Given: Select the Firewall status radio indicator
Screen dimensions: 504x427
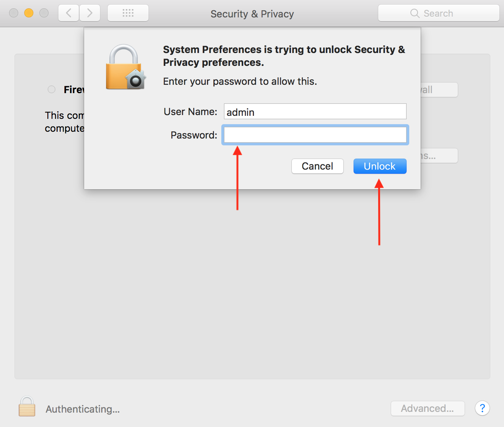Looking at the screenshot, I should tap(52, 89).
